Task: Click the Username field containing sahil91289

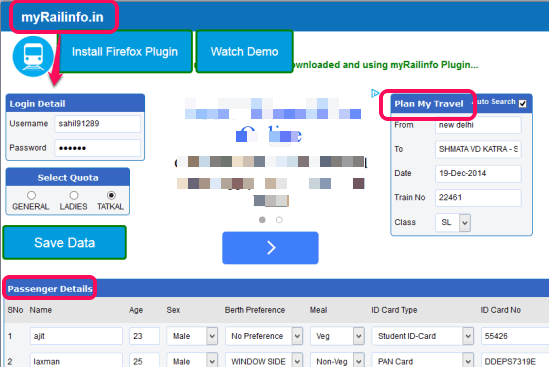Action: [98, 124]
